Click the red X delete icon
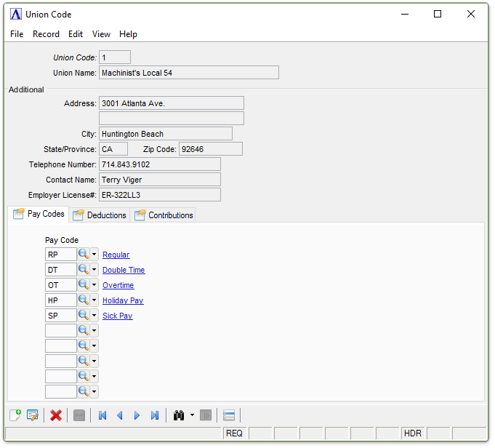The image size is (495, 448). [x=56, y=415]
